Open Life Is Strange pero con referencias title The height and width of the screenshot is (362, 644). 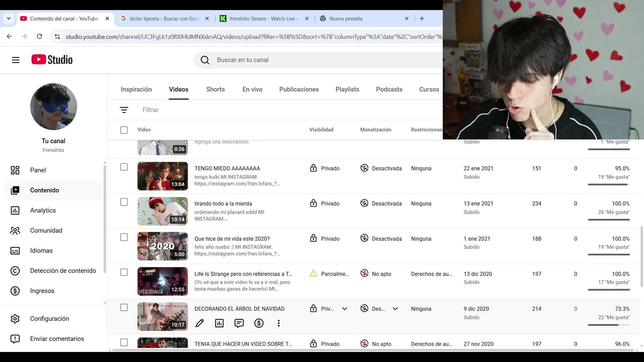click(244, 274)
